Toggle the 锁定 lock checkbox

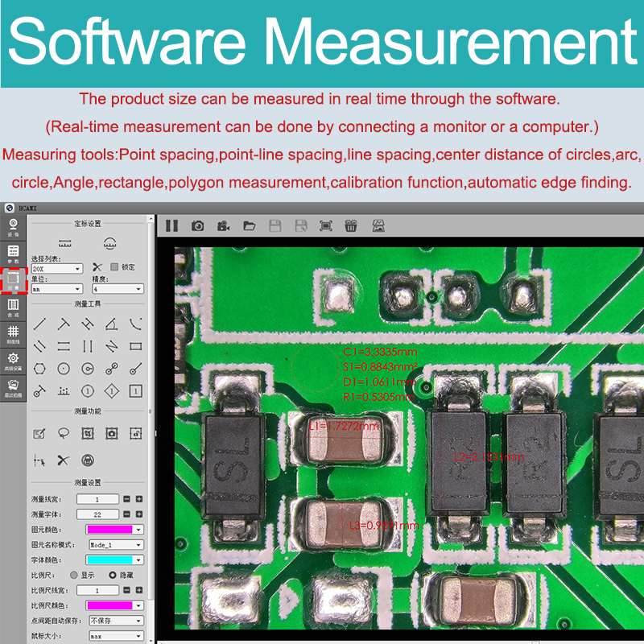pos(114,267)
